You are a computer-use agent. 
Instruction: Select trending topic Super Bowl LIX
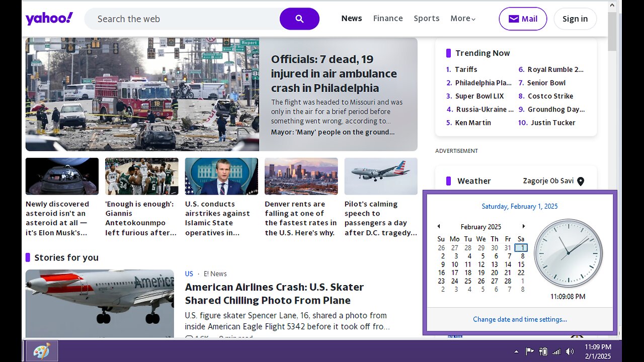click(479, 96)
